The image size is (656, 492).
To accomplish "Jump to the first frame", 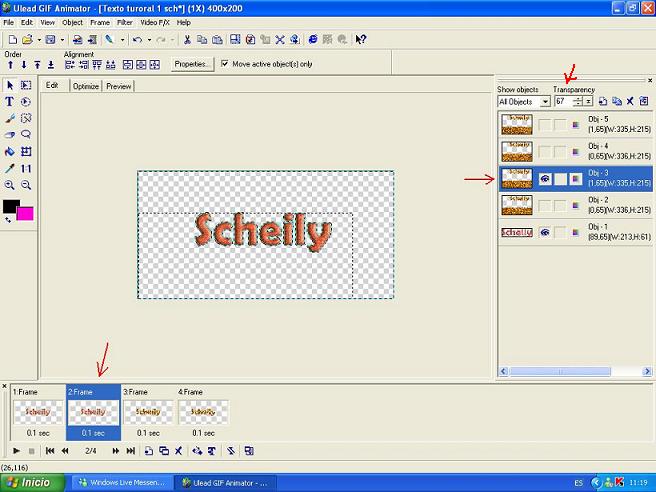I will pyautogui.click(x=50, y=451).
